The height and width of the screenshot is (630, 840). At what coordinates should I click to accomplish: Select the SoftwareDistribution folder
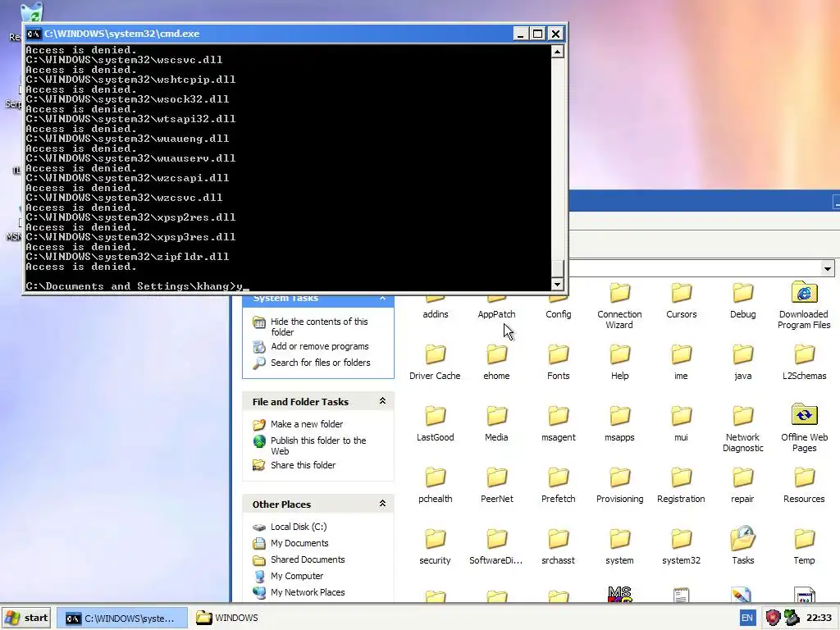point(496,547)
